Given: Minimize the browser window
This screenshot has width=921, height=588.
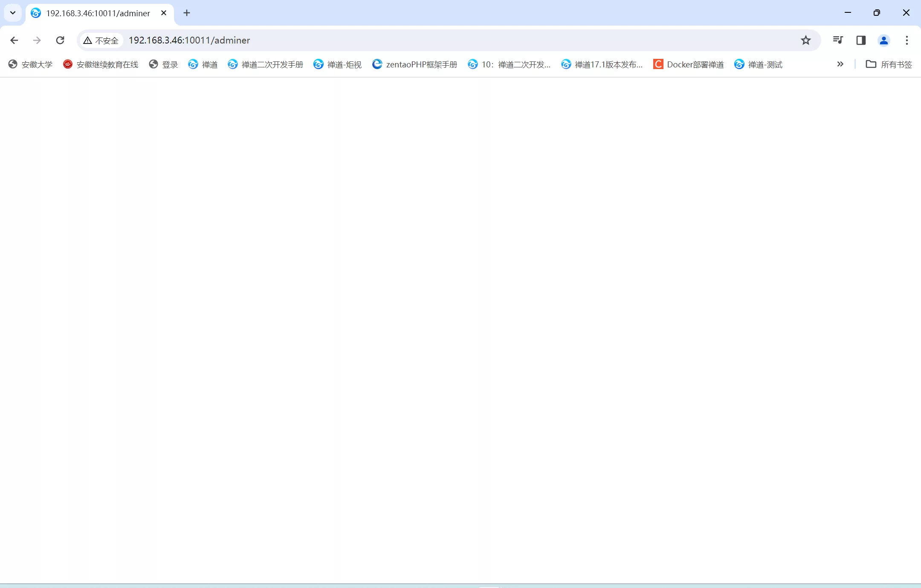Looking at the screenshot, I should [x=848, y=13].
